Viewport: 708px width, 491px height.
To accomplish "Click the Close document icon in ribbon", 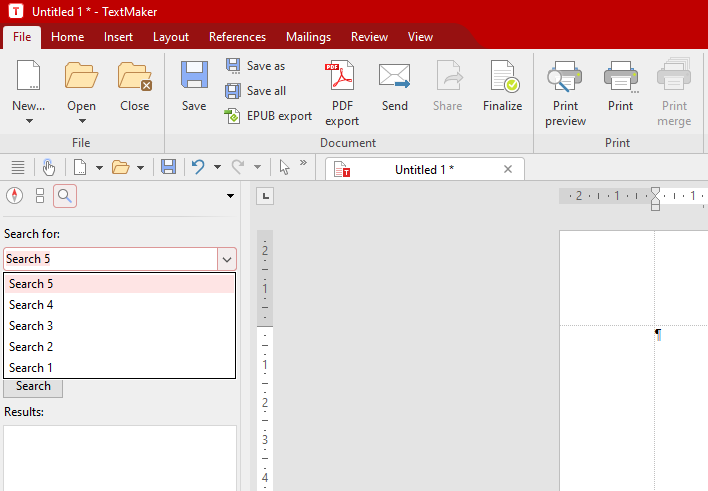I will click(x=135, y=75).
